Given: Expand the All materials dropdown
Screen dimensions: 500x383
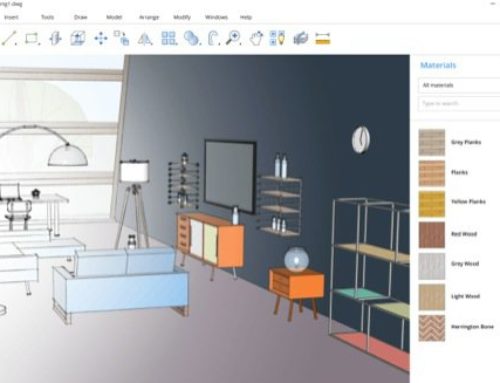Looking at the screenshot, I should [x=459, y=85].
